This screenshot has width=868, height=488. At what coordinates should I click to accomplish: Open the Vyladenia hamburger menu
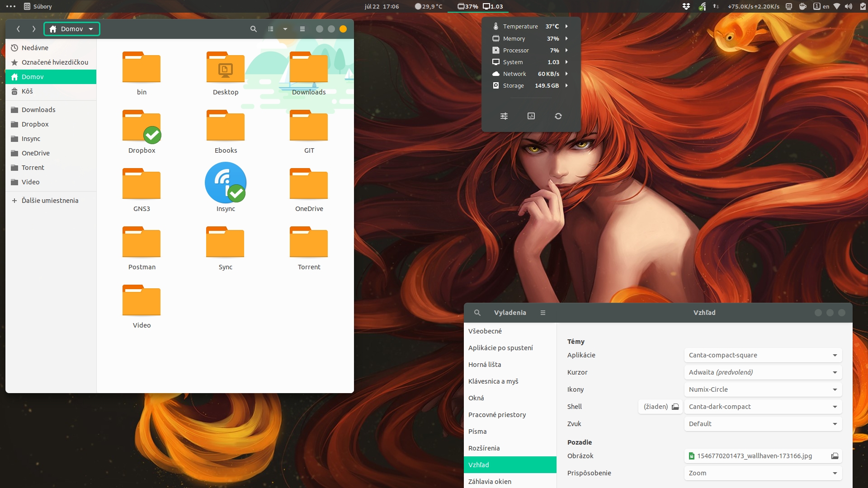coord(543,313)
